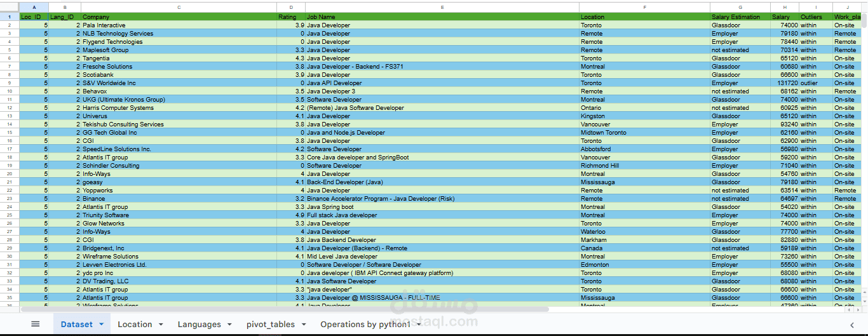
Task: Select the Midtown Toronto location cell
Action: pos(645,132)
